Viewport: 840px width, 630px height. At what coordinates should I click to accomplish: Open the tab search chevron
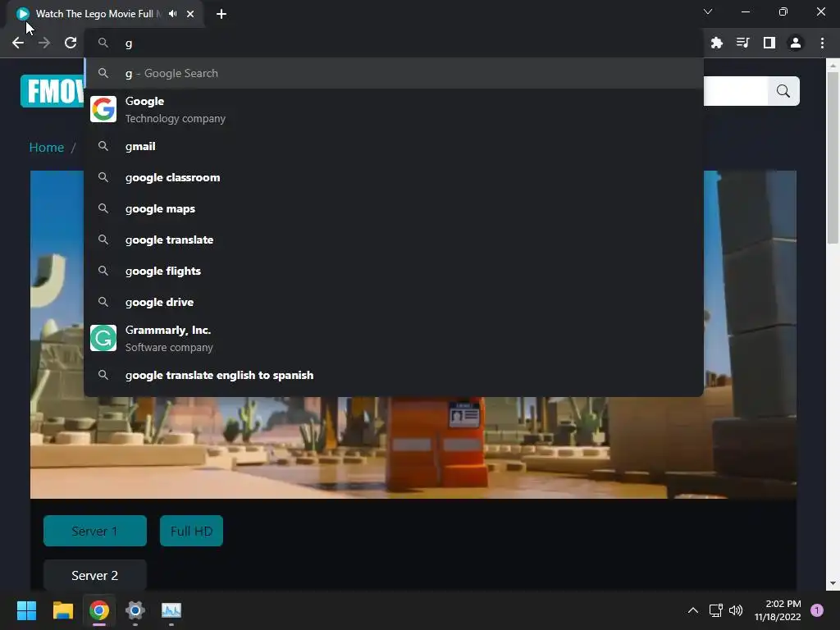tap(708, 11)
